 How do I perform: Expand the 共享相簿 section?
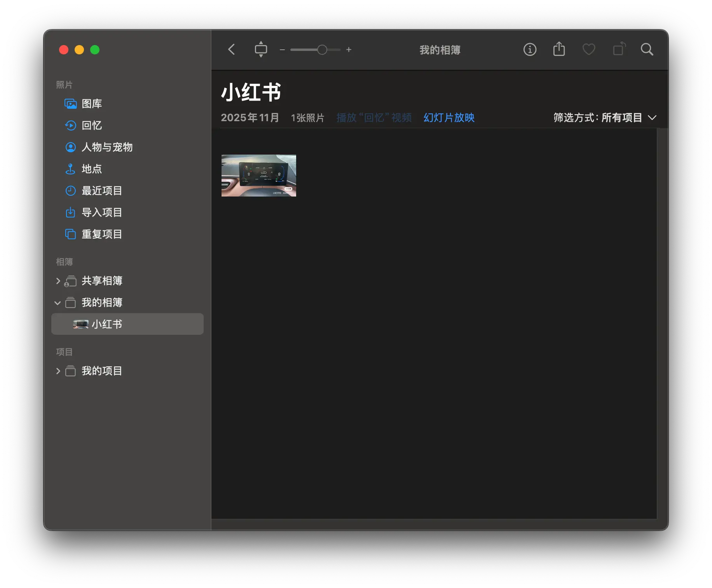(58, 281)
